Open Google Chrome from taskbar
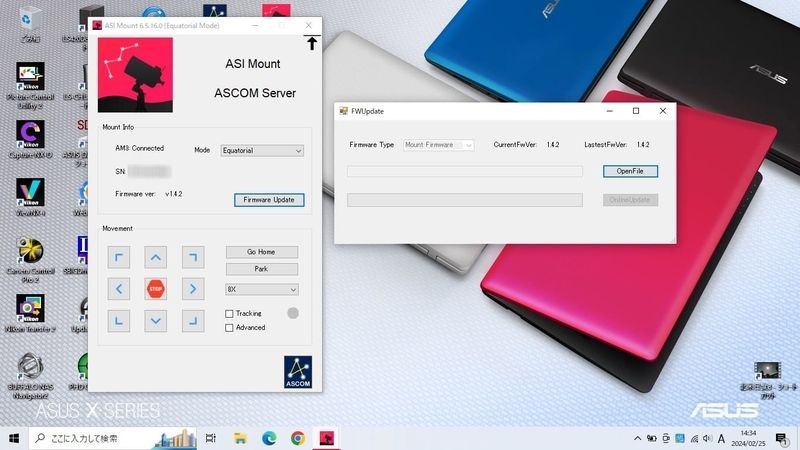 point(298,438)
